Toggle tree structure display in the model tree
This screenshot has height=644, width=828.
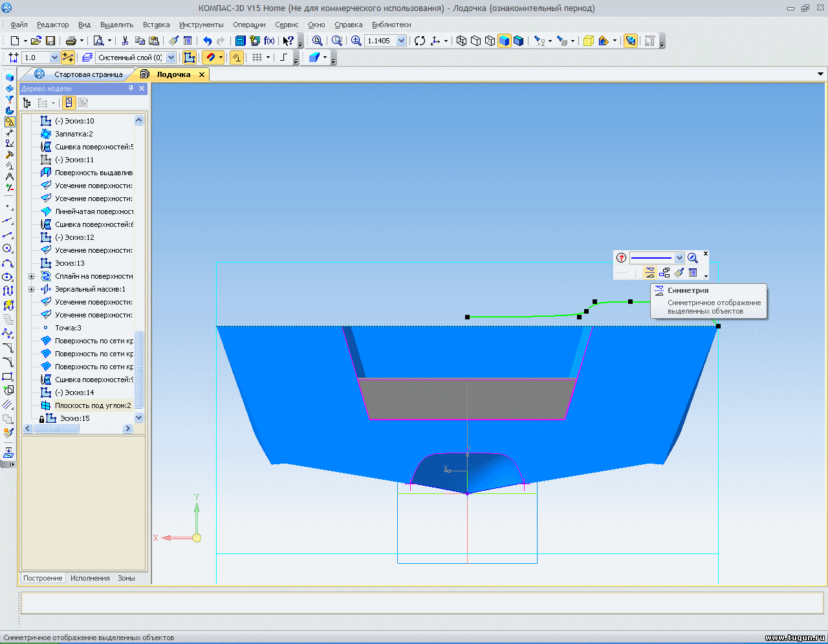tap(27, 103)
